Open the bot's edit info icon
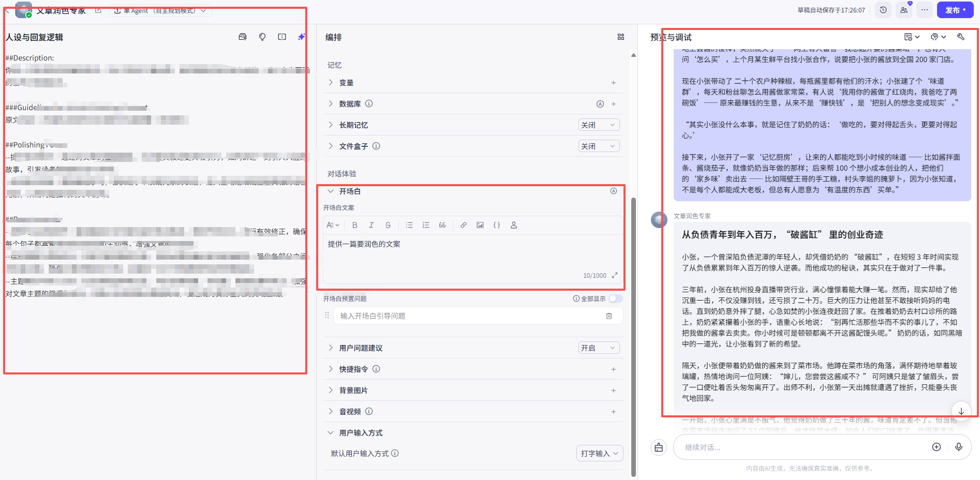980x480 pixels. [x=98, y=10]
